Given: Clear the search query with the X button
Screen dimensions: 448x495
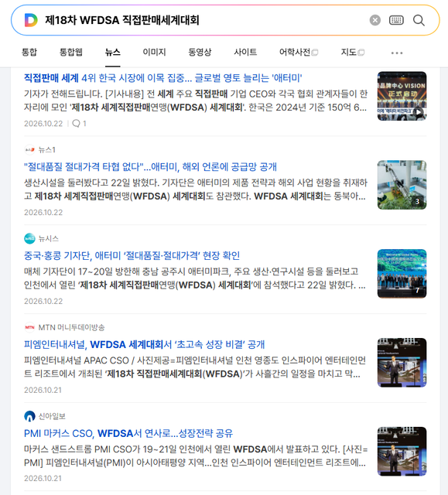Looking at the screenshot, I should point(374,20).
